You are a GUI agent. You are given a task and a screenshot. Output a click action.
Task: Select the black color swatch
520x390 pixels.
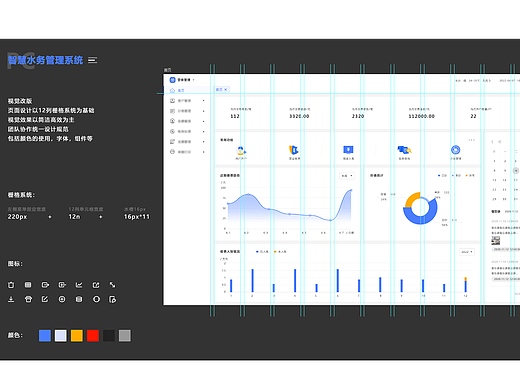pyautogui.click(x=109, y=335)
